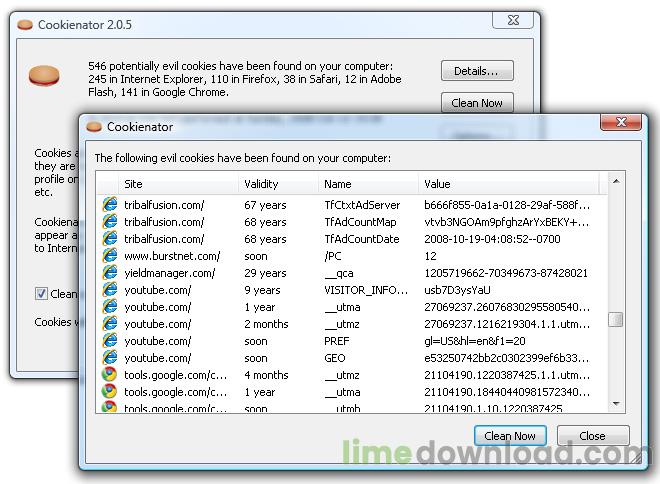The height and width of the screenshot is (484, 660).
Task: Click the Internet Explorer icon for TfCtxtAdServer row
Action: (110, 205)
